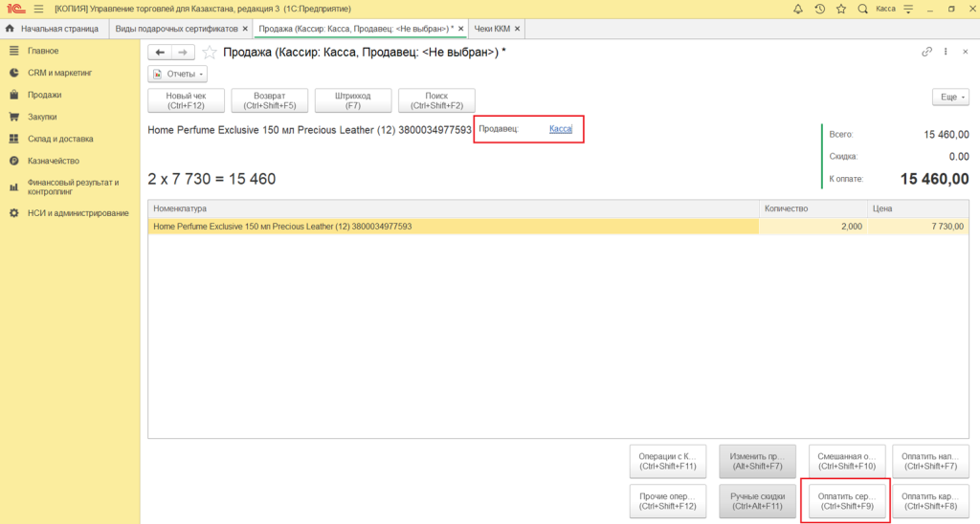The width and height of the screenshot is (980, 524).
Task: Click the Казначейство coin icon
Action: click(x=13, y=161)
